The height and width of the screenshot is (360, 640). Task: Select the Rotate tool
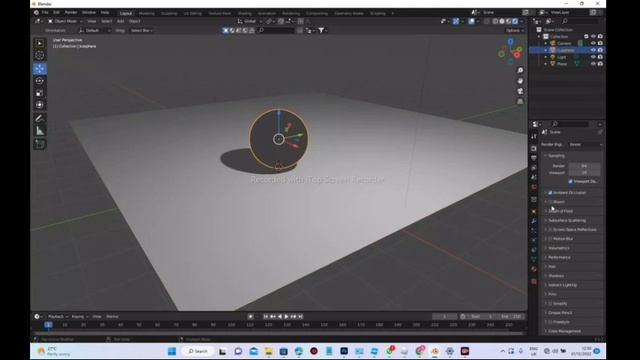tap(40, 81)
